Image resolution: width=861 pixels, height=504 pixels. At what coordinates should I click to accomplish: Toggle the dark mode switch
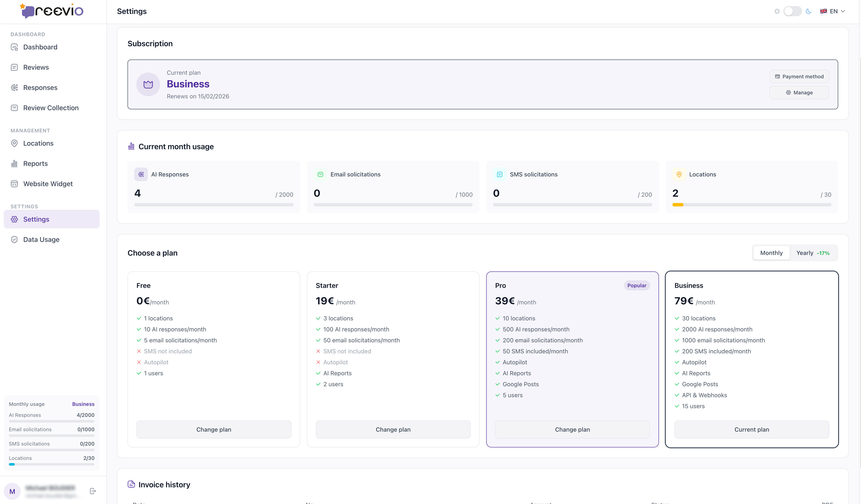click(792, 11)
